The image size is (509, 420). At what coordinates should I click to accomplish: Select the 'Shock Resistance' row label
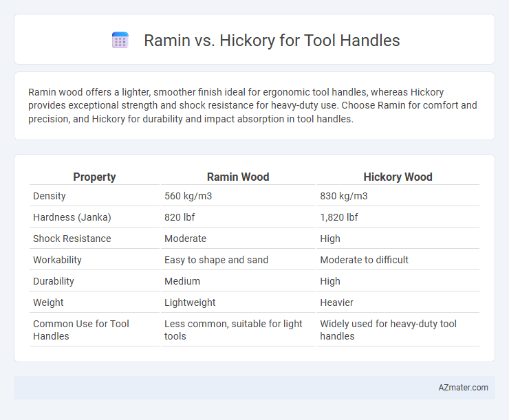click(72, 239)
